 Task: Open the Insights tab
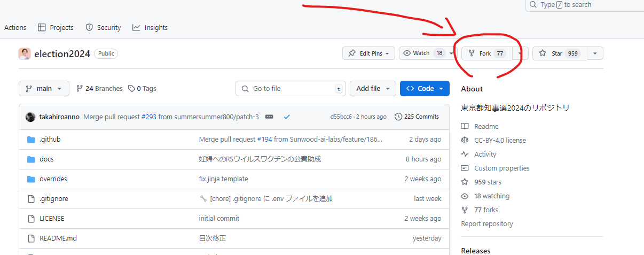click(150, 27)
